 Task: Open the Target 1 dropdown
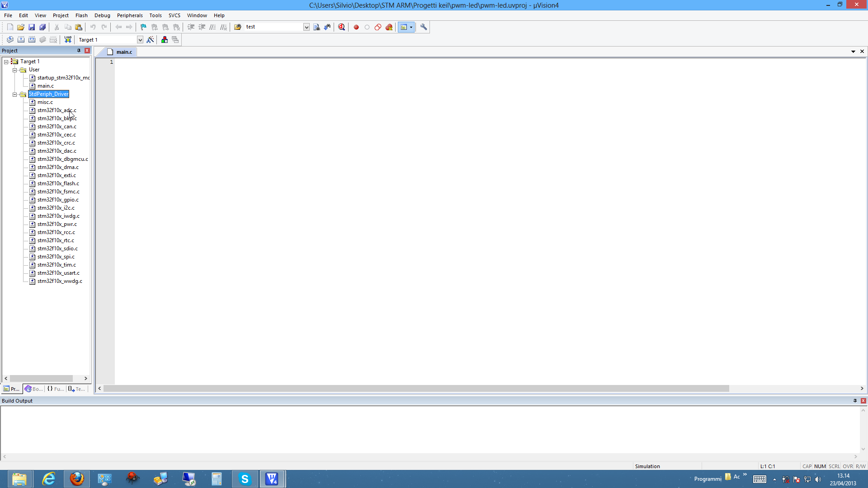(140, 40)
